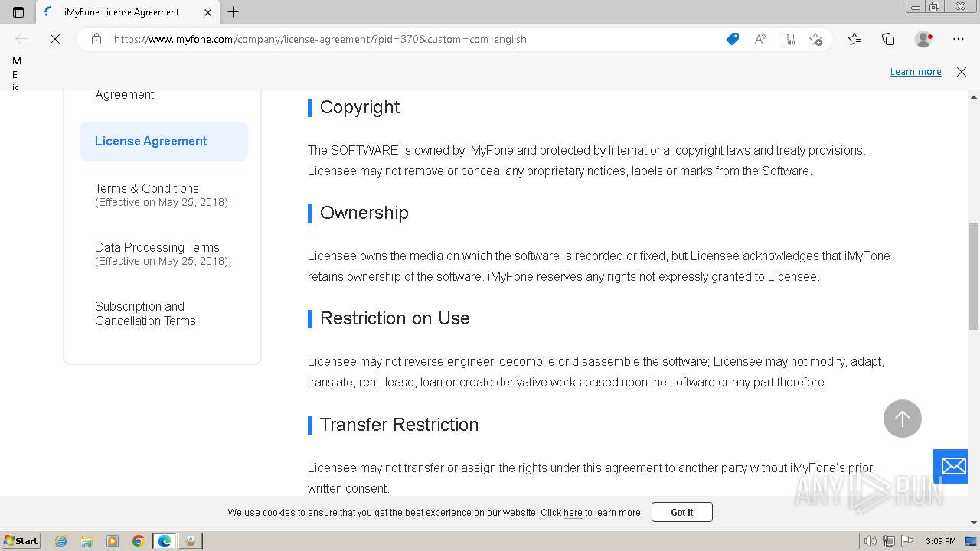Open Terms & Conditions page
The height and width of the screenshot is (551, 980).
click(162, 194)
